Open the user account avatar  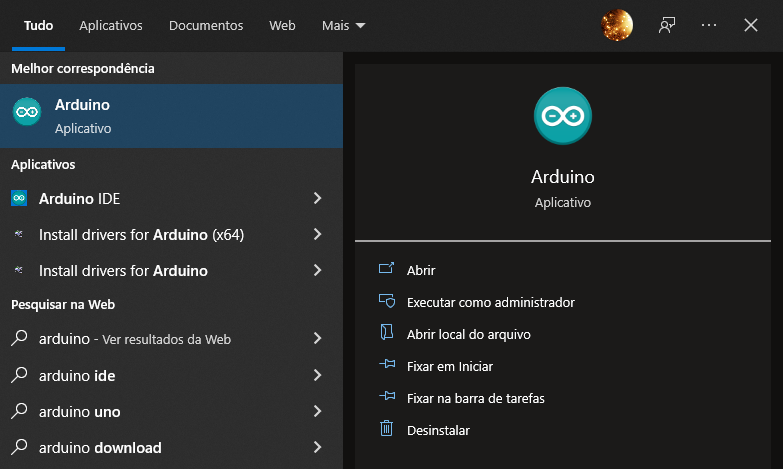click(617, 25)
